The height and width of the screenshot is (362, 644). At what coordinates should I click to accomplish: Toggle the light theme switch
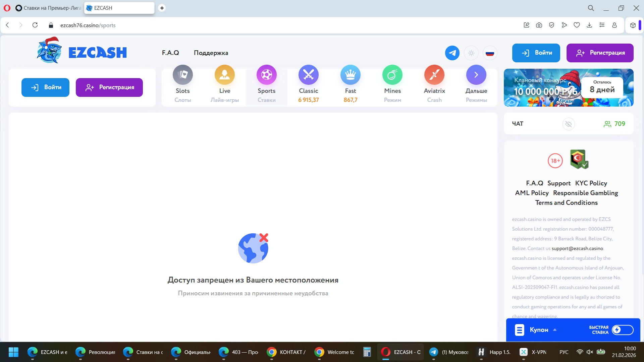point(471,53)
